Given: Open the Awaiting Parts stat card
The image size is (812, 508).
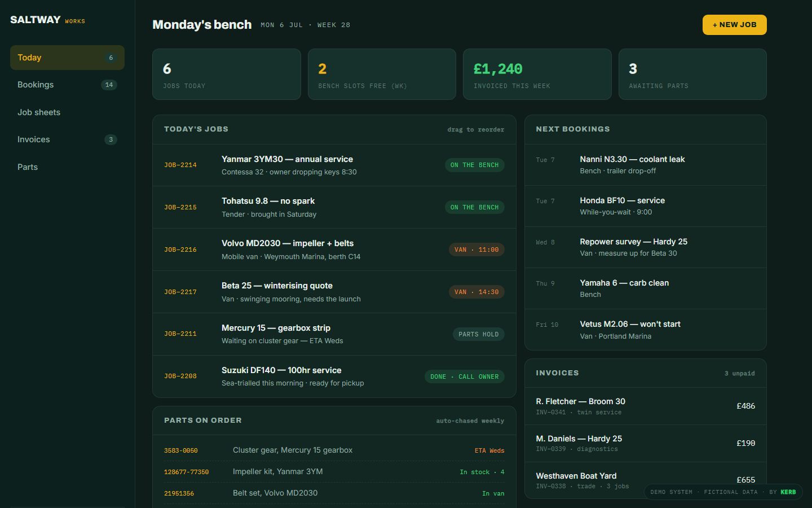Looking at the screenshot, I should coord(692,74).
